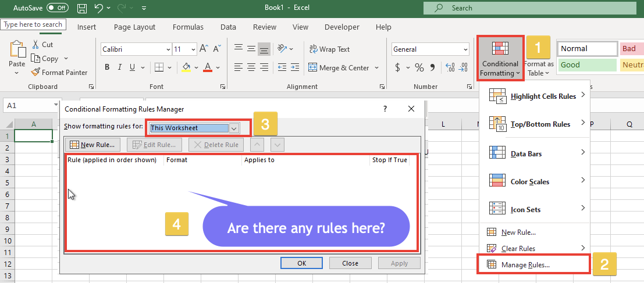
Task: Toggle the AutoSave switch
Action: (57, 8)
